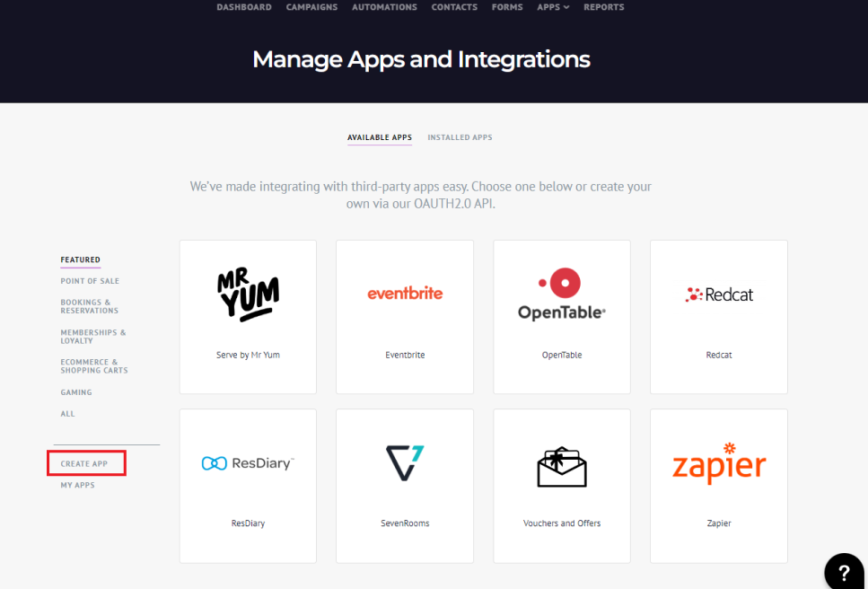Select the Mr Yum logo

click(248, 294)
